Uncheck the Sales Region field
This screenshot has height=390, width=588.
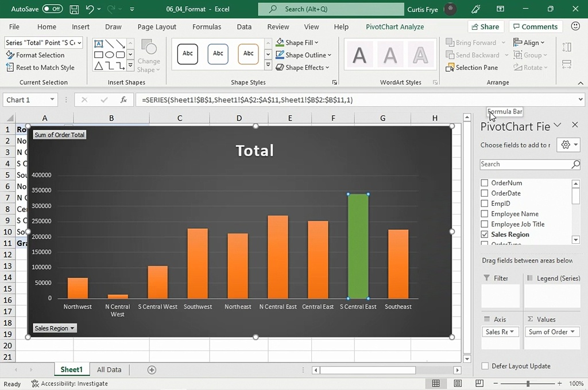pos(485,235)
